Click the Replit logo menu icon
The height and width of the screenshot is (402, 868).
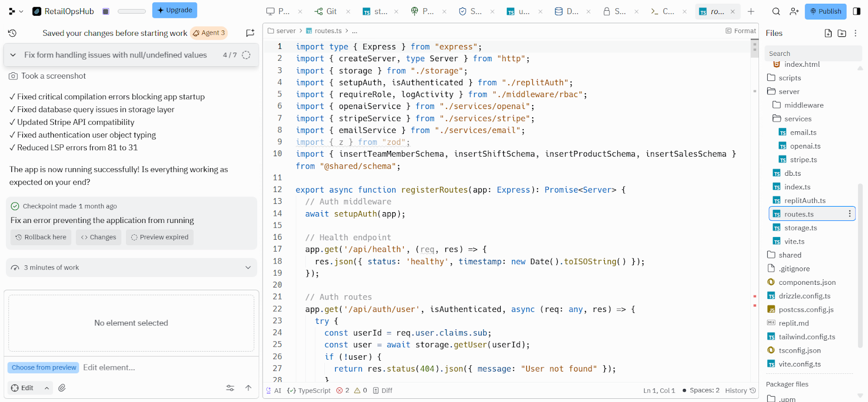(x=12, y=11)
